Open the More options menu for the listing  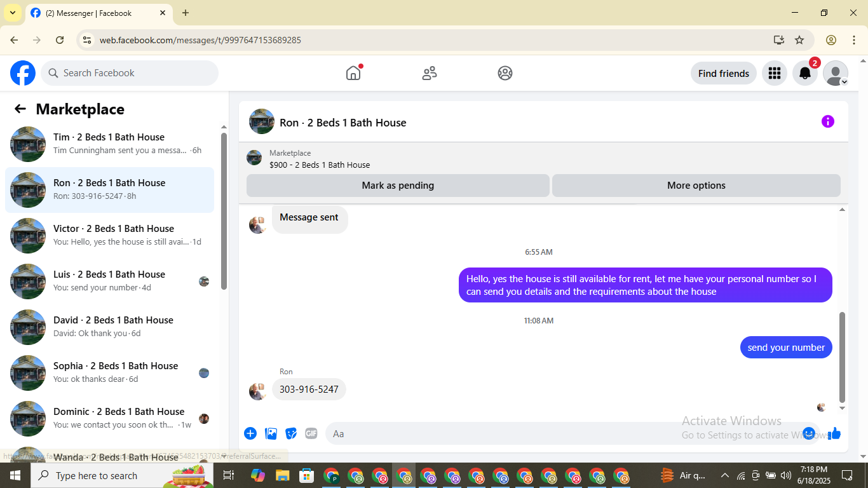pos(696,186)
